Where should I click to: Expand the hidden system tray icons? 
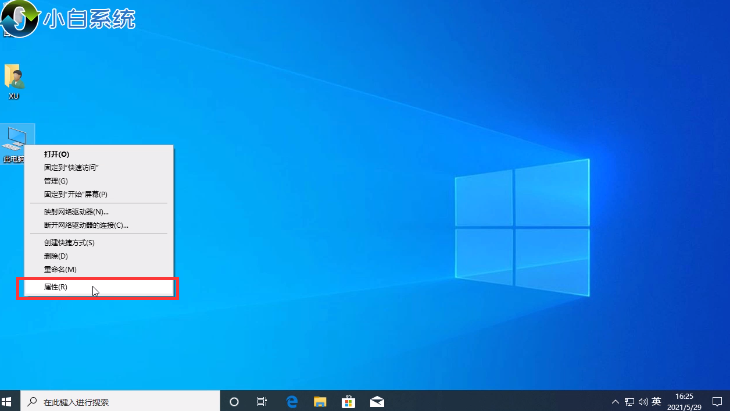coord(615,401)
